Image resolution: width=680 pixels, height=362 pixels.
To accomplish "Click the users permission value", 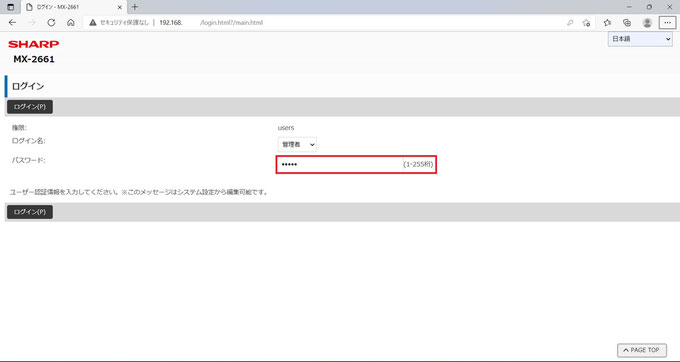I will pyautogui.click(x=286, y=128).
